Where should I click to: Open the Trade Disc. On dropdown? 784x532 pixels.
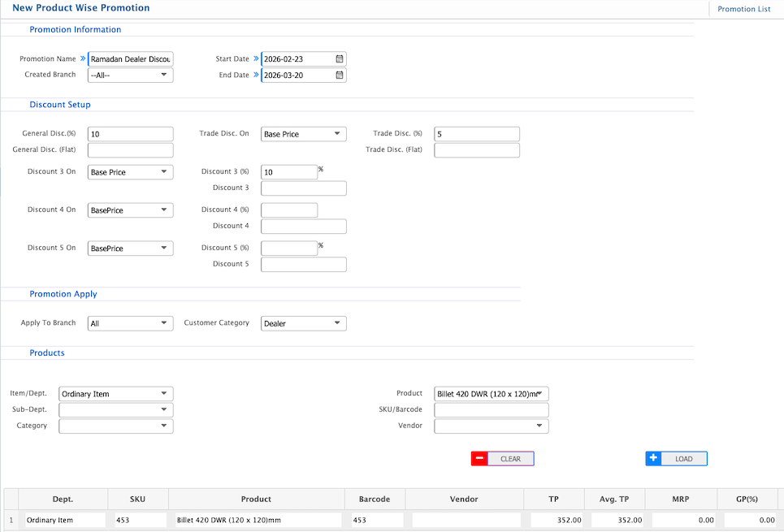tap(303, 134)
